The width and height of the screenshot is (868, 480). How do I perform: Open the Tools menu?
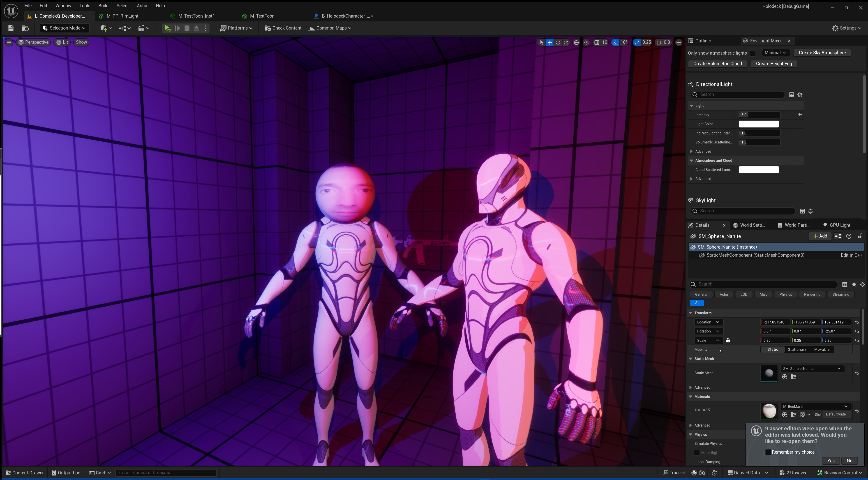point(85,6)
